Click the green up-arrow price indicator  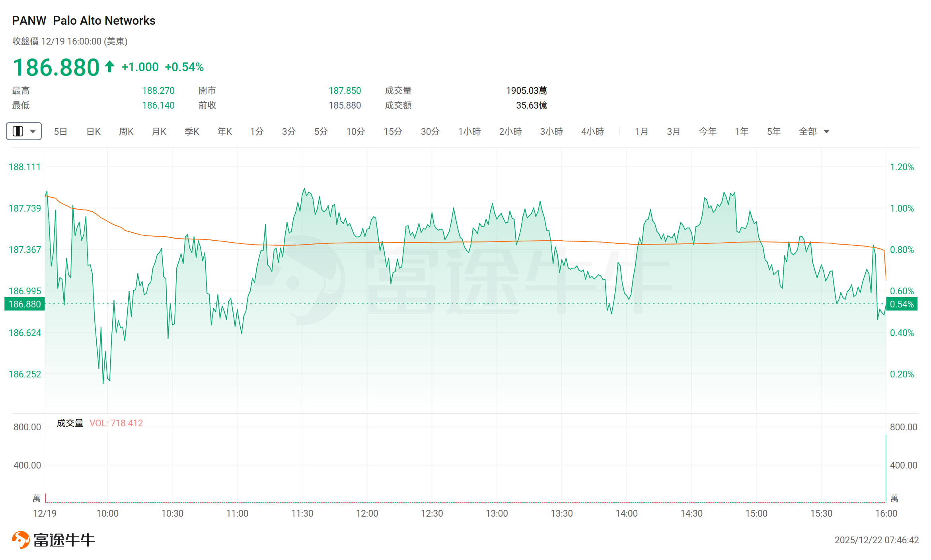coord(110,66)
